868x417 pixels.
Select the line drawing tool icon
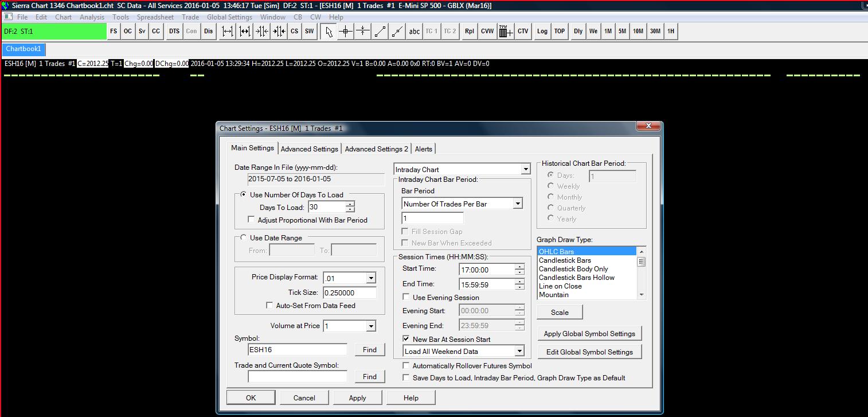(x=380, y=32)
